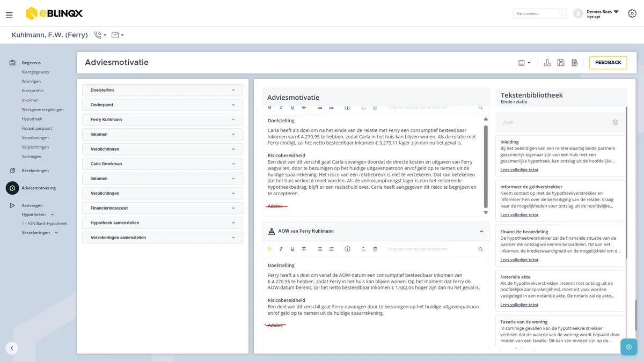Open the dropdown arrow next to the template icon
Screen dimensions: 644x362
pos(529,63)
